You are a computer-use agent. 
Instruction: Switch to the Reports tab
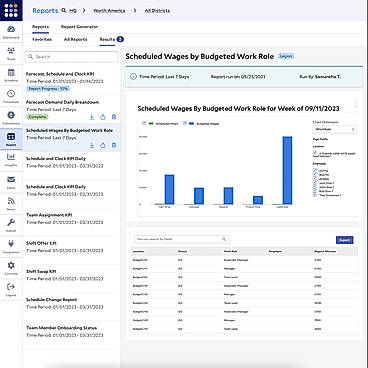[x=40, y=27]
